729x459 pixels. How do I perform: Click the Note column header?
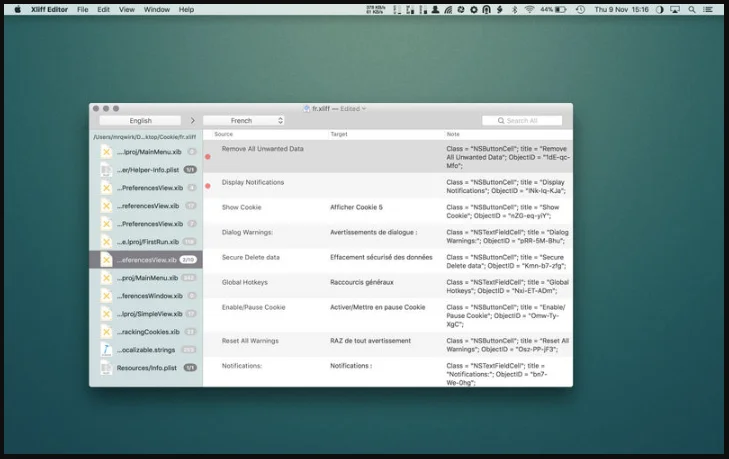click(453, 134)
